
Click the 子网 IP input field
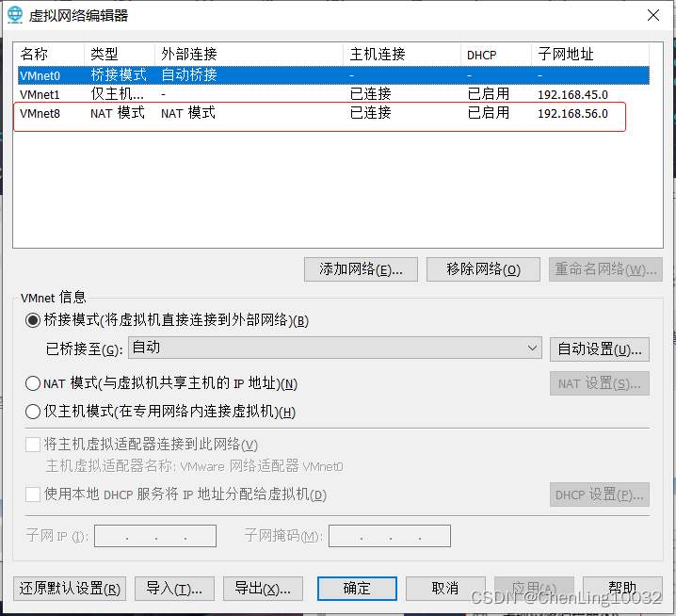[x=155, y=536]
